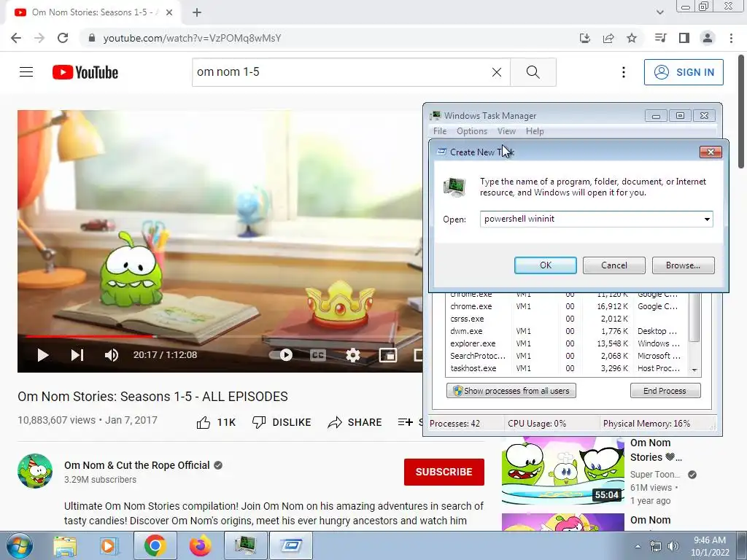This screenshot has height=560, width=747.
Task: Select the csrss.exe process row
Action: [567, 319]
